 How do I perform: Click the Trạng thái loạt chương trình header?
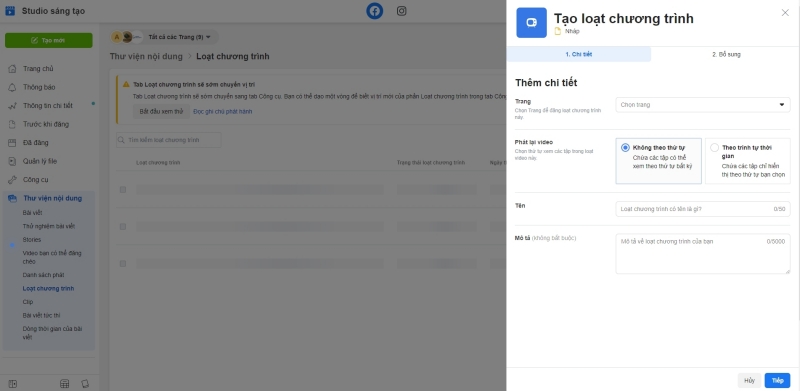click(431, 163)
